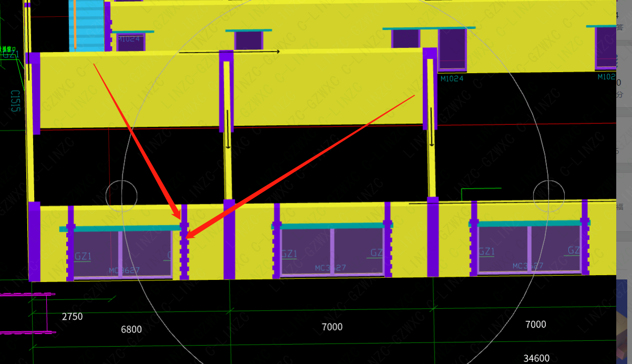Click the M1024 label in top-left door

point(128,38)
